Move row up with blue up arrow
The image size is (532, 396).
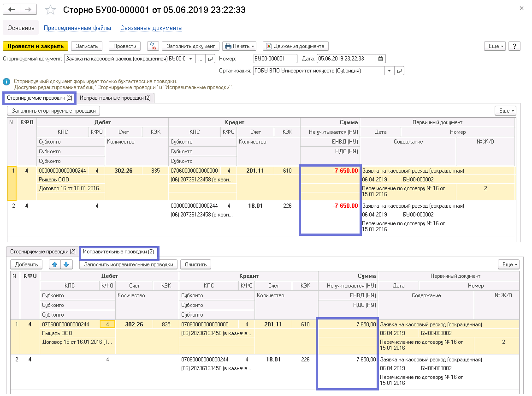(x=55, y=264)
